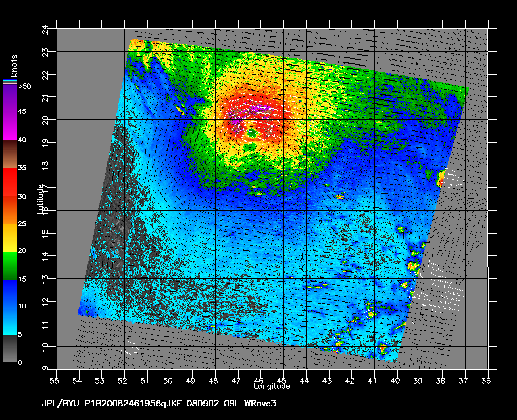517x420 pixels.
Task: Click the latitude tick label '10'
Action: click(x=45, y=348)
